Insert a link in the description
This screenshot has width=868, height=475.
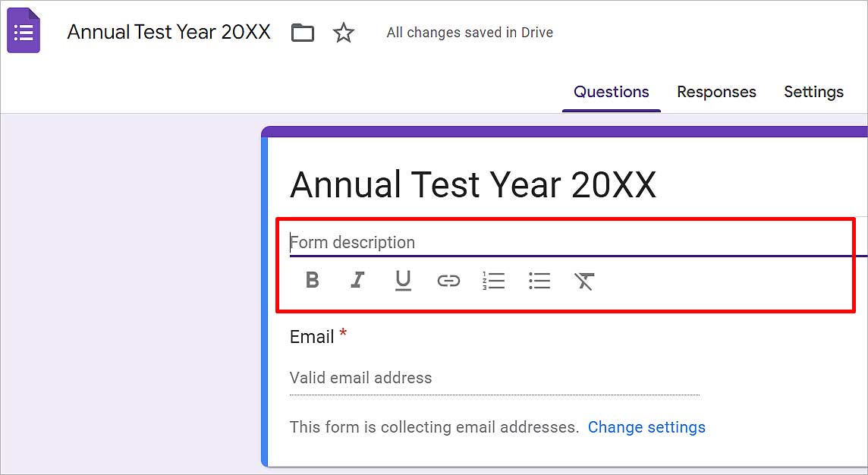pos(448,282)
